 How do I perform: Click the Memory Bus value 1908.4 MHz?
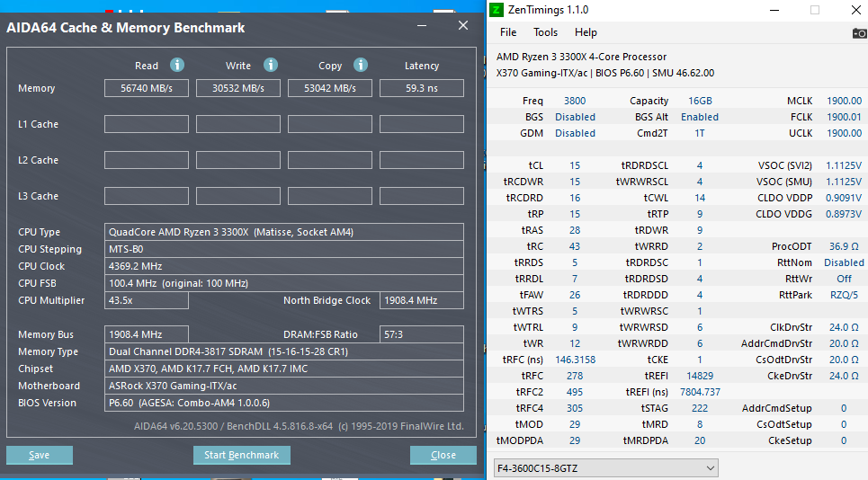[147, 334]
